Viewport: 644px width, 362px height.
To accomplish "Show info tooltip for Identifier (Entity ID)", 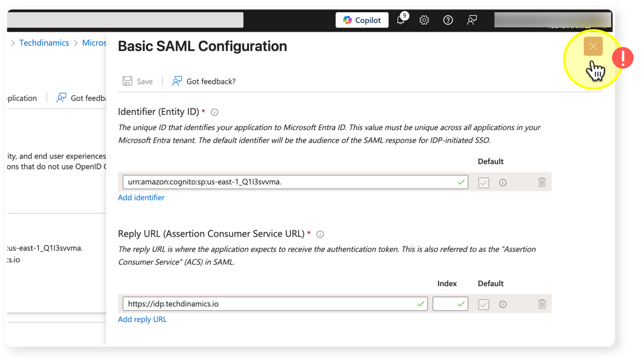I will (214, 112).
